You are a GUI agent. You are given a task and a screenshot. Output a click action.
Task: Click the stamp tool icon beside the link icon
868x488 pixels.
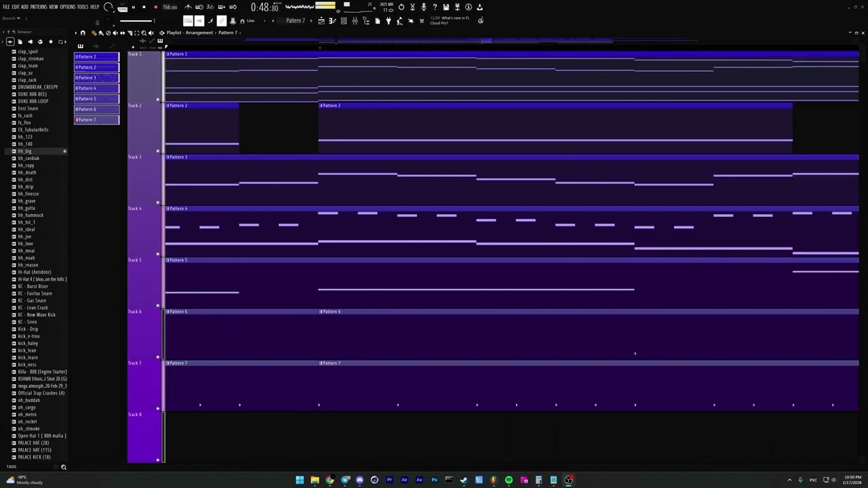click(232, 21)
